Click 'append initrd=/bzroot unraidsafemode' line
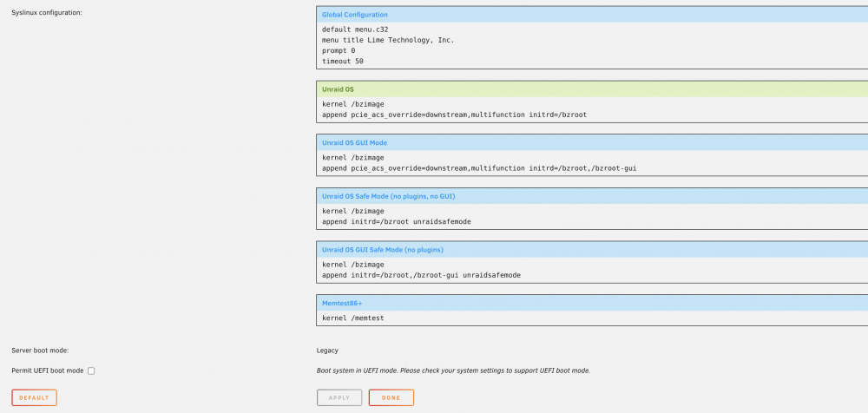868x413 pixels. pyautogui.click(x=397, y=221)
